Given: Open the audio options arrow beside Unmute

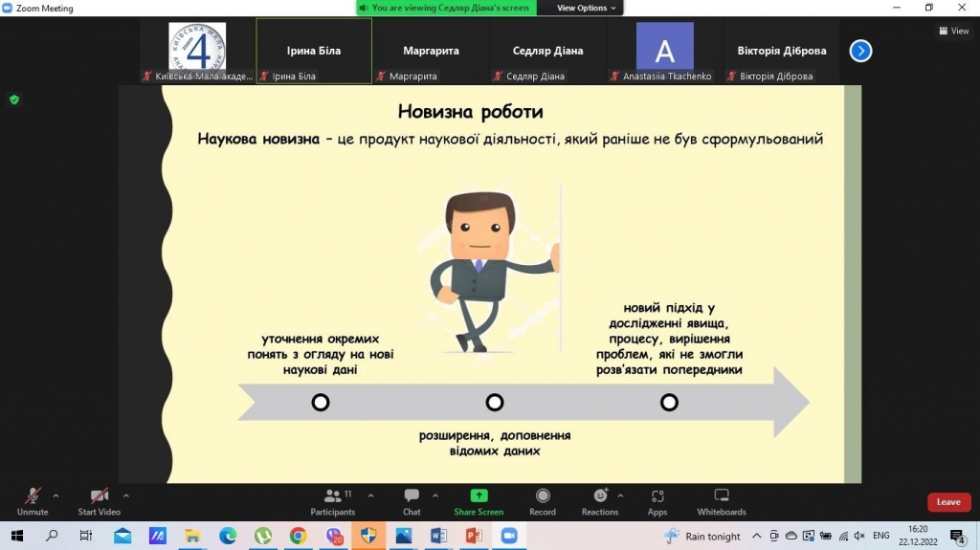Looking at the screenshot, I should pos(56,495).
